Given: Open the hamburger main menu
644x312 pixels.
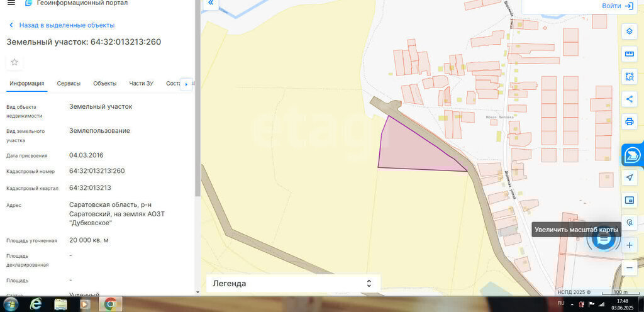Looking at the screenshot, I should [x=11, y=3].
